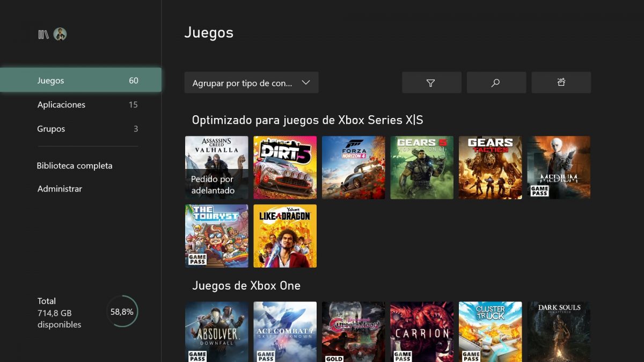Launch Forza Horizon 4
The image size is (644, 362).
[353, 167]
